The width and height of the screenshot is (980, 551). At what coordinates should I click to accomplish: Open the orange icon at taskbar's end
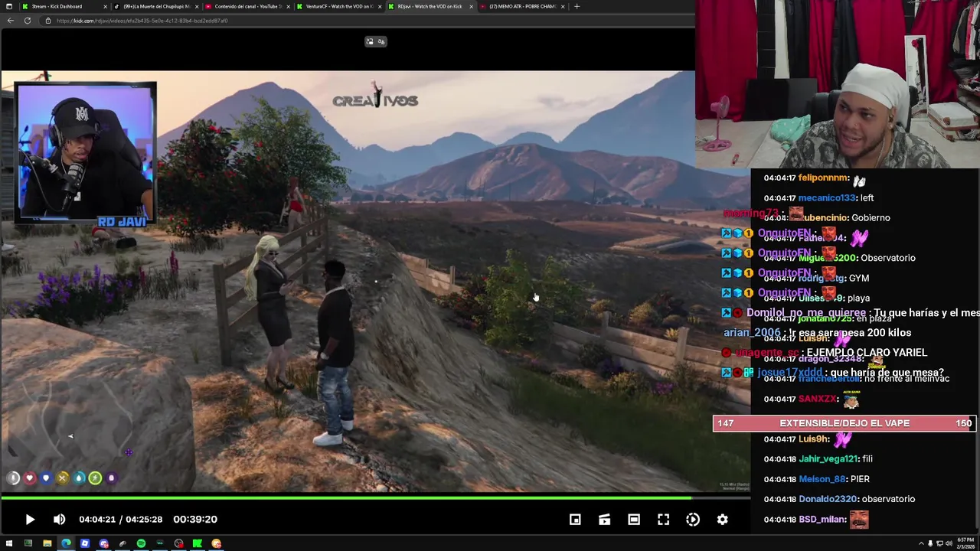(x=216, y=543)
